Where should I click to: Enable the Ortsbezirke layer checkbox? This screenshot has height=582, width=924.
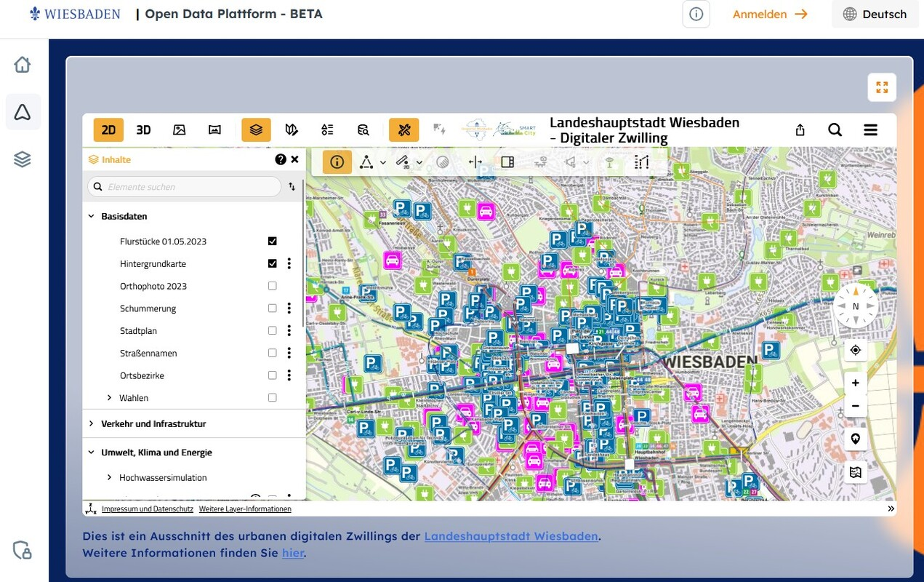point(273,375)
